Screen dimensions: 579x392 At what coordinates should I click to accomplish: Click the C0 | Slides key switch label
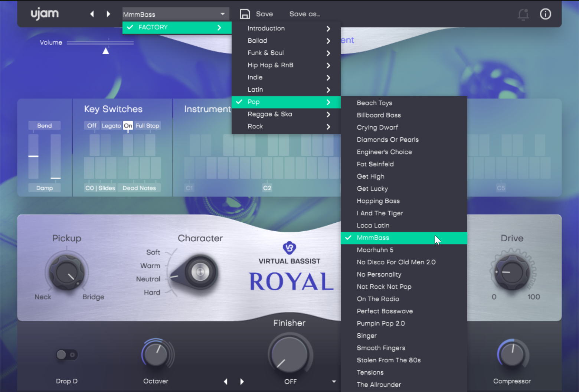click(100, 188)
